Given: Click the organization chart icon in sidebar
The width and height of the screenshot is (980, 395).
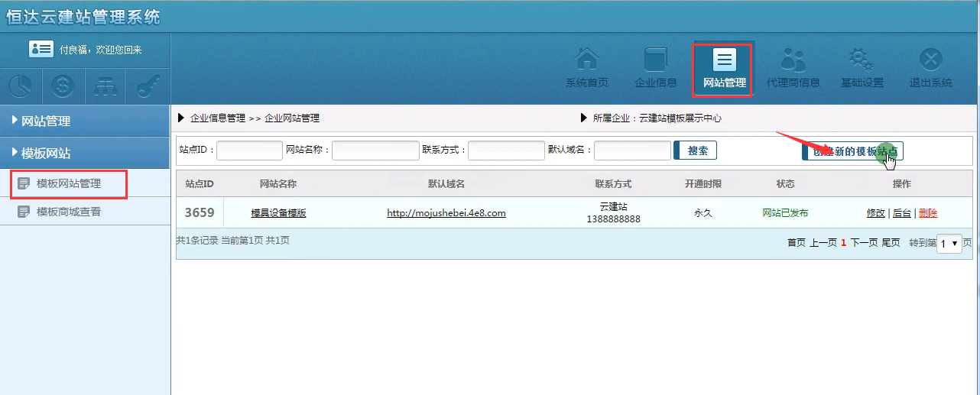Looking at the screenshot, I should (x=105, y=86).
